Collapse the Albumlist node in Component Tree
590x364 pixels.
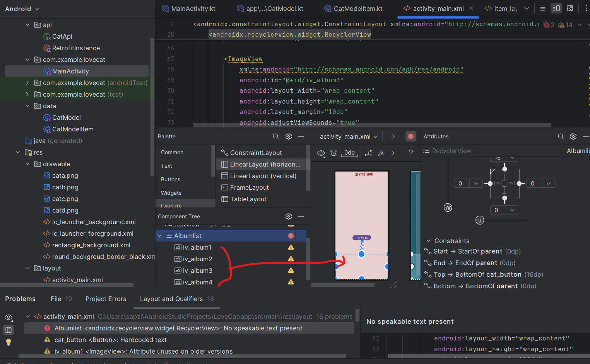[159, 236]
